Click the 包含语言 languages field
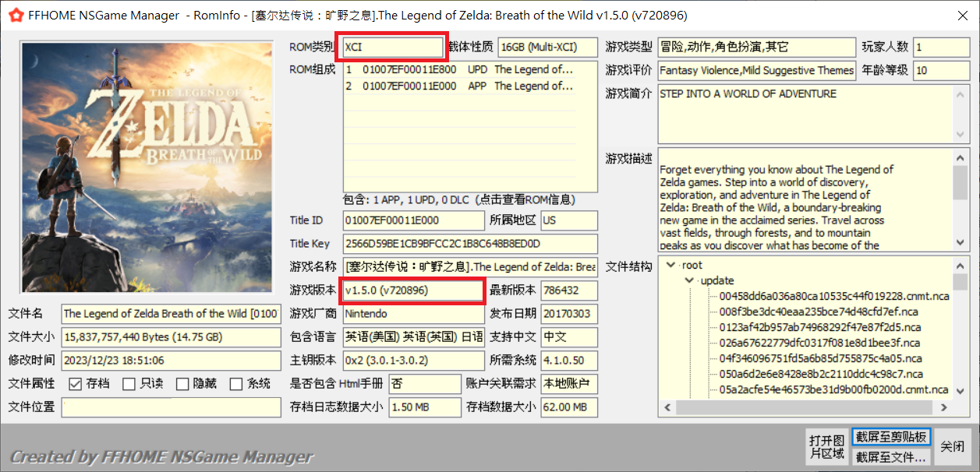This screenshot has width=980, height=472. point(413,337)
